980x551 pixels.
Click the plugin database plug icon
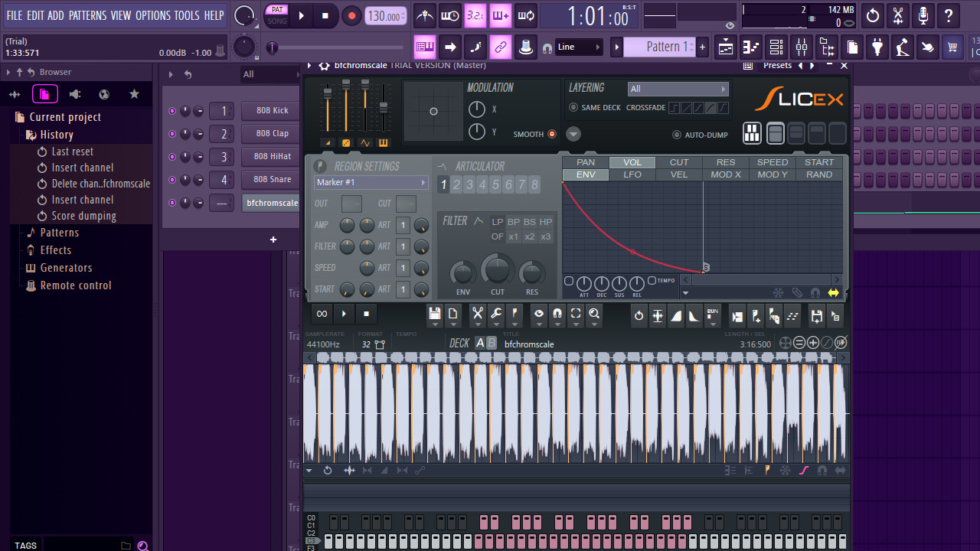(877, 47)
